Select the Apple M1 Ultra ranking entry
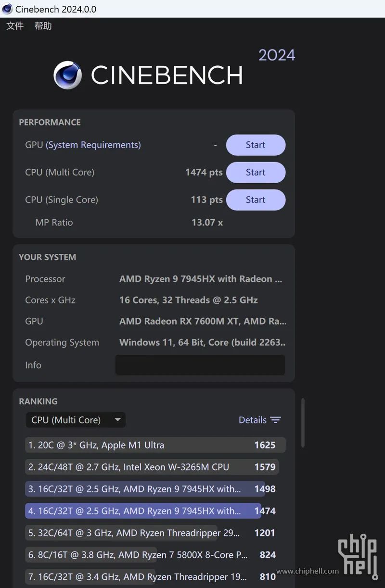The width and height of the screenshot is (385, 588). click(x=154, y=445)
